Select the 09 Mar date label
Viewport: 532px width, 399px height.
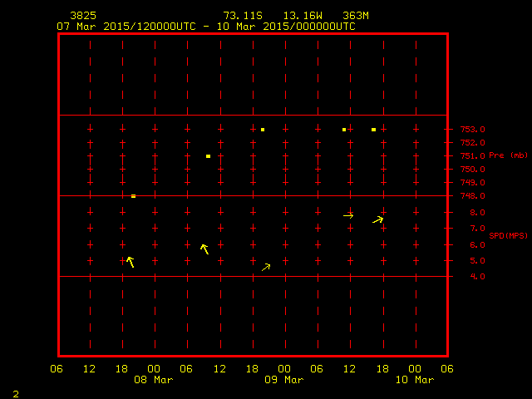click(x=284, y=380)
